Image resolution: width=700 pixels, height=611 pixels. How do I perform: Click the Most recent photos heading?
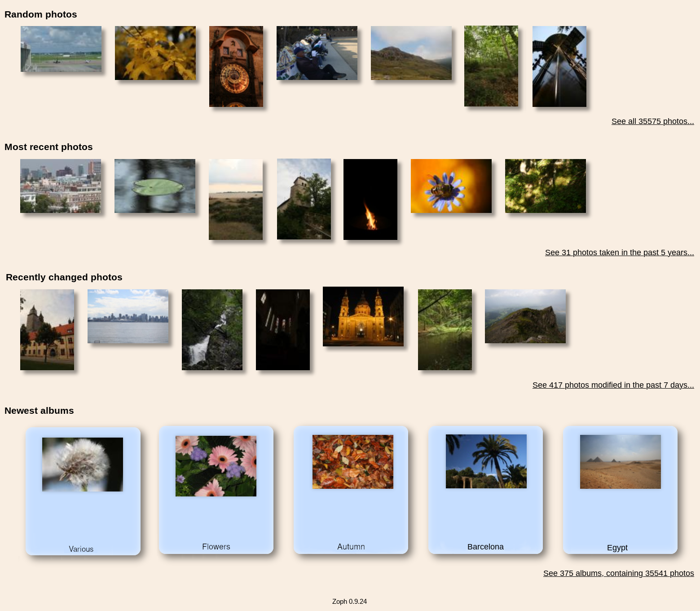coord(48,147)
